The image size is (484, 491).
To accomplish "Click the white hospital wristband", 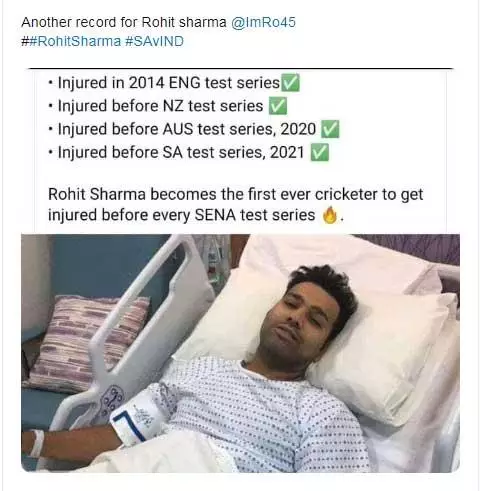I will tap(37, 443).
